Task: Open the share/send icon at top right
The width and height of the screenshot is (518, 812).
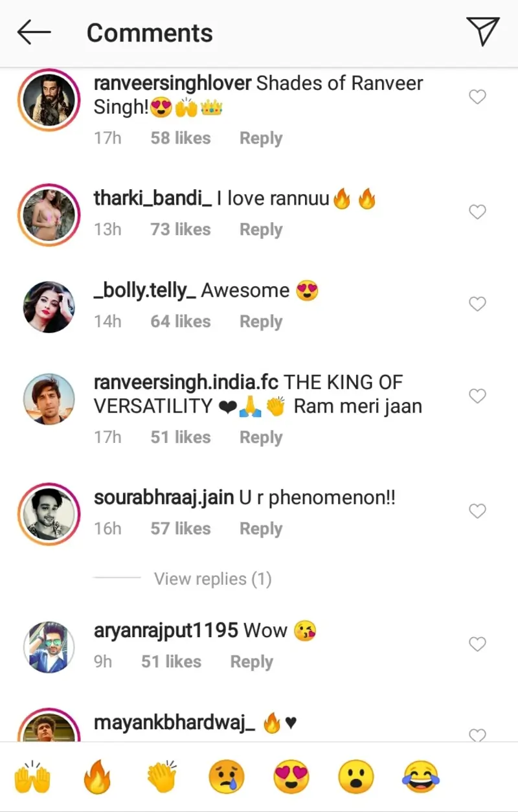Action: tap(482, 32)
